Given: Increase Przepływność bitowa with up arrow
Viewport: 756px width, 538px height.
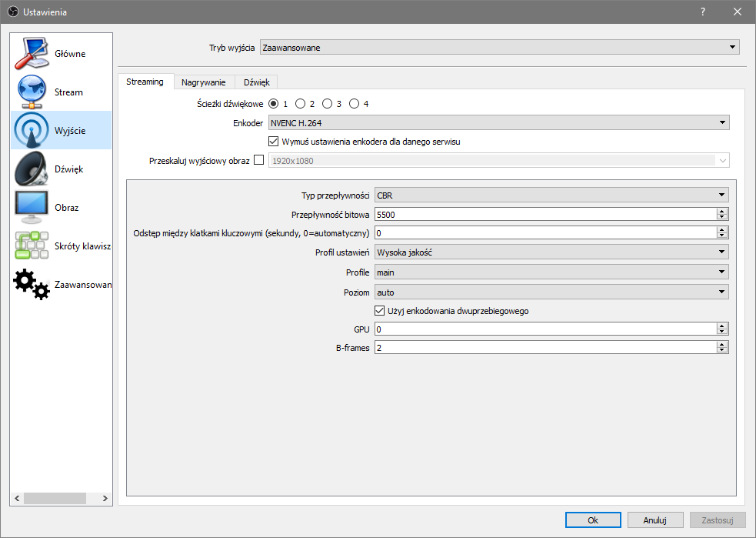Looking at the screenshot, I should pos(721,212).
